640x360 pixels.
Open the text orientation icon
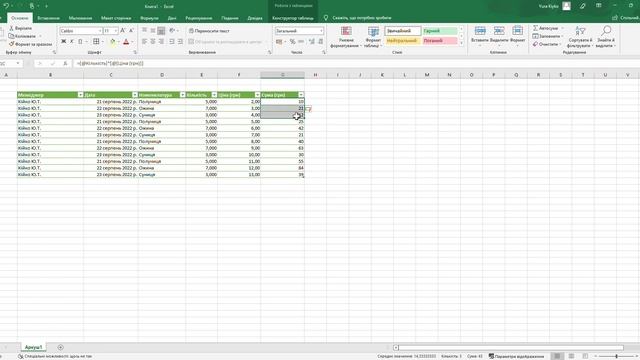(172, 31)
